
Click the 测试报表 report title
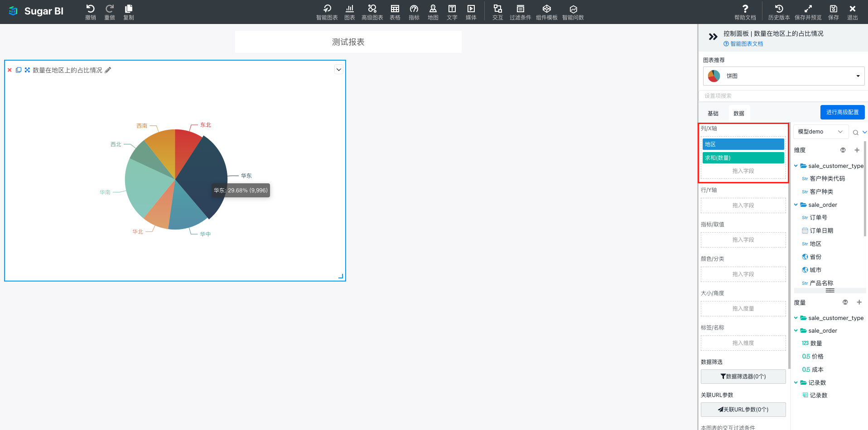click(348, 42)
